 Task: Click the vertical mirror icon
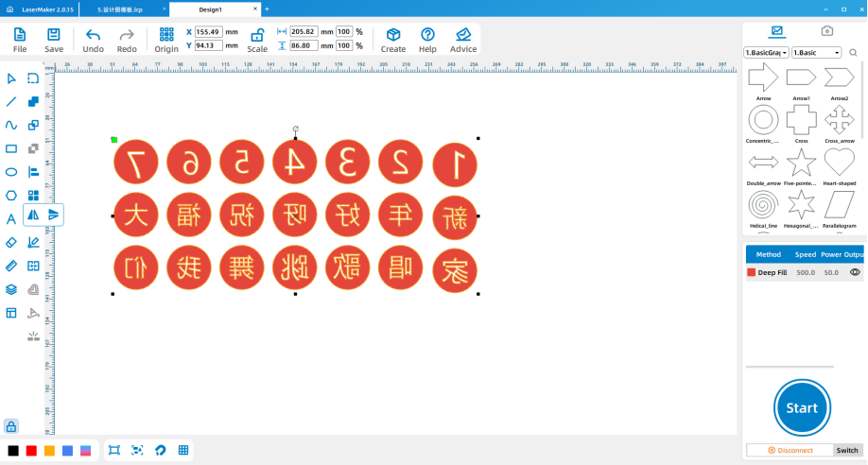pyautogui.click(x=54, y=215)
